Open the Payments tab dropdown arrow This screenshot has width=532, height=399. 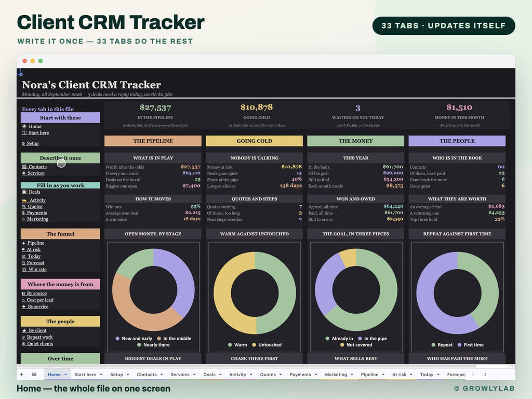(316, 375)
